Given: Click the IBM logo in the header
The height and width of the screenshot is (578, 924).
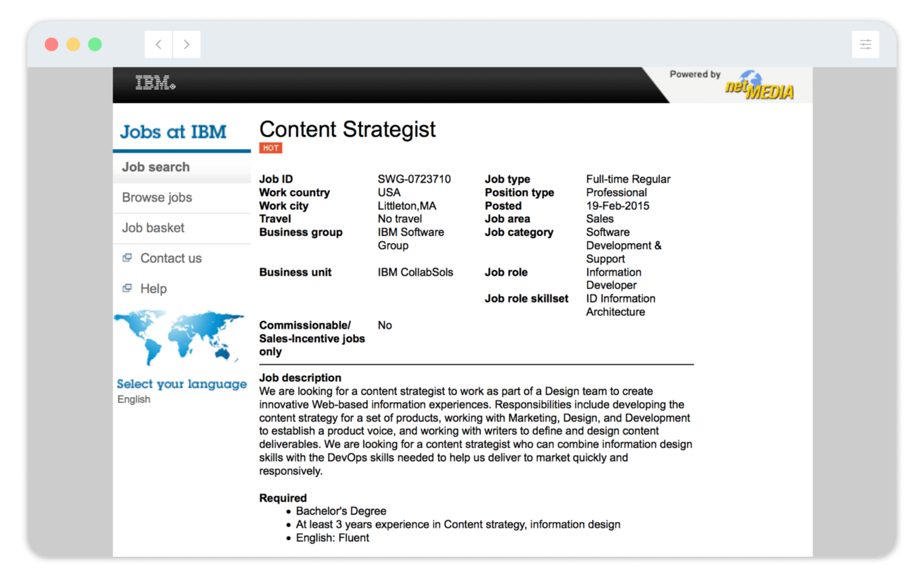Looking at the screenshot, I should (154, 82).
